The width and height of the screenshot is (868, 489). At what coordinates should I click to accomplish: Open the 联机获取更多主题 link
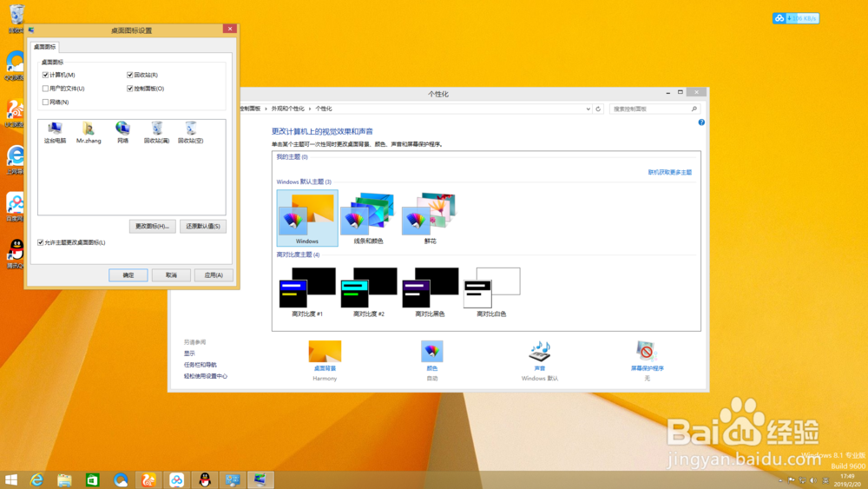click(670, 172)
